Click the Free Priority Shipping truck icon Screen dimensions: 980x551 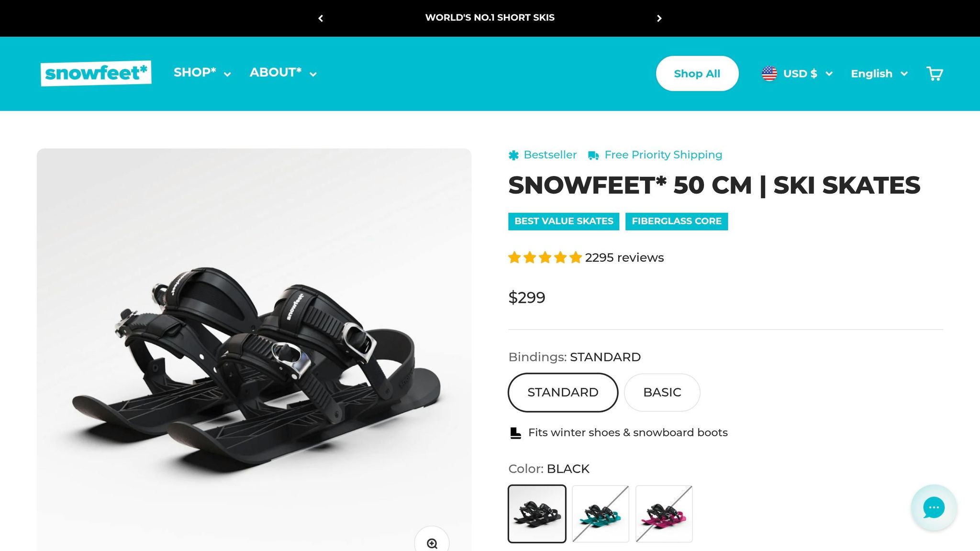coord(593,155)
